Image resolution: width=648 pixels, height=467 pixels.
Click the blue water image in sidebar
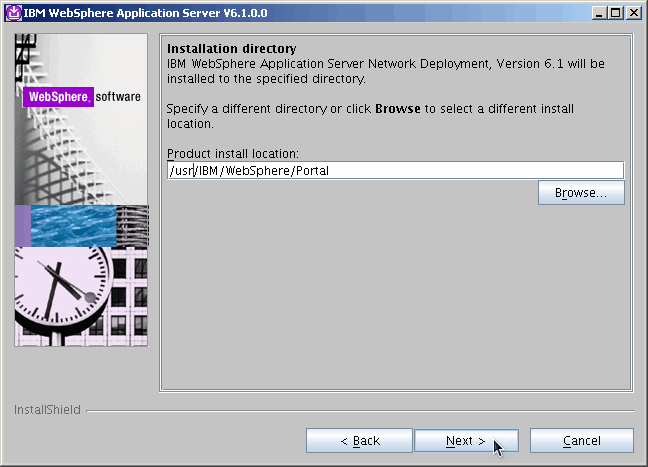tap(75, 225)
